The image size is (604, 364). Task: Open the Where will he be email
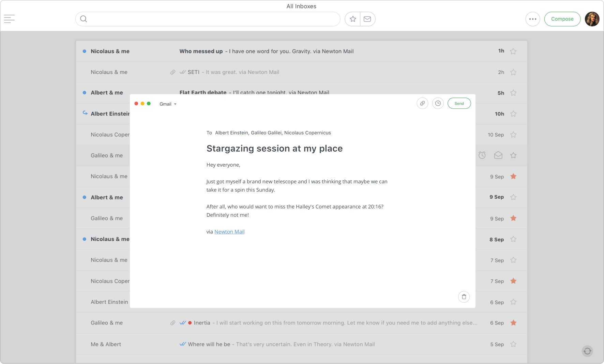[x=301, y=344]
